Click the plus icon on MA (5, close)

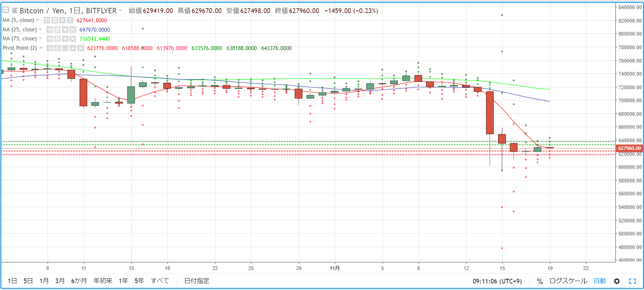point(62,20)
